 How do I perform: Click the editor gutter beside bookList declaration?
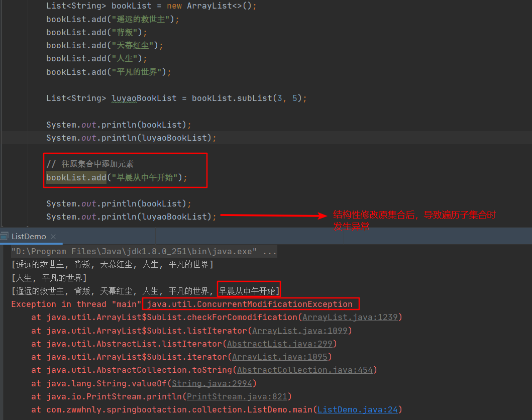coord(15,6)
